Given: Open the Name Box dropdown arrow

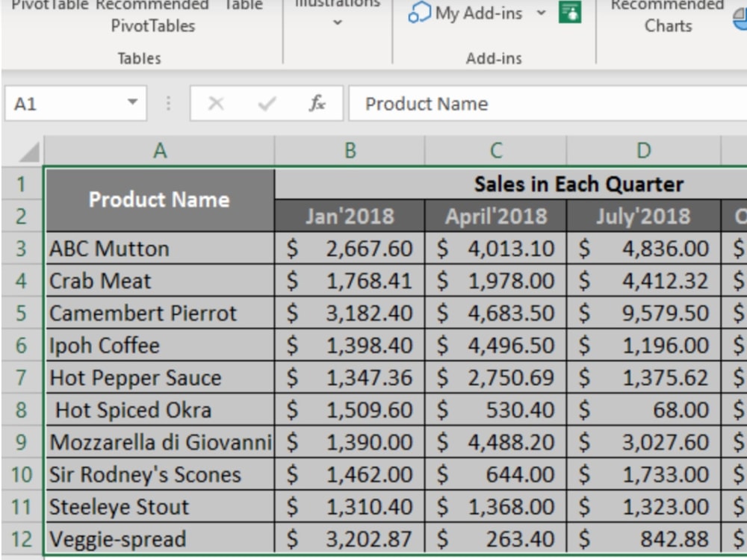Looking at the screenshot, I should (132, 102).
